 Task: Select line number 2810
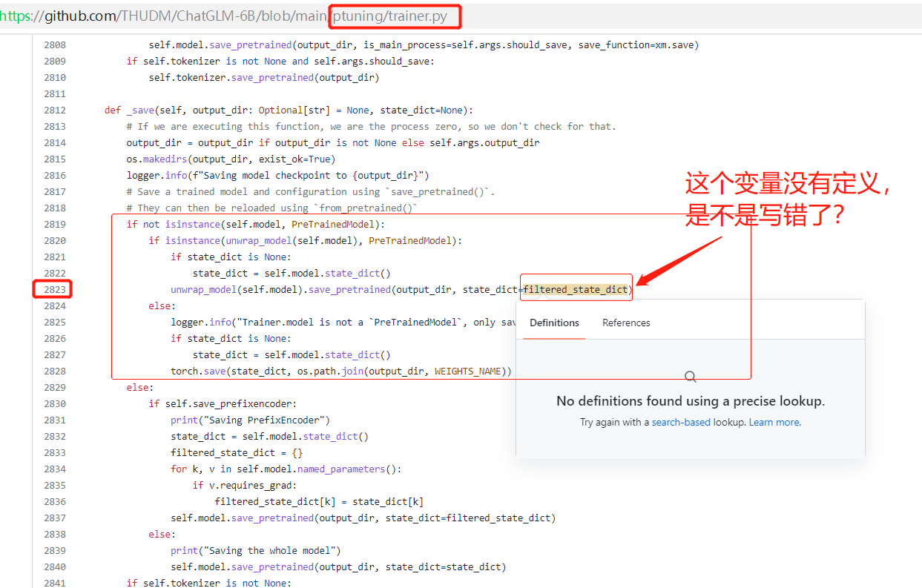pyautogui.click(x=55, y=77)
